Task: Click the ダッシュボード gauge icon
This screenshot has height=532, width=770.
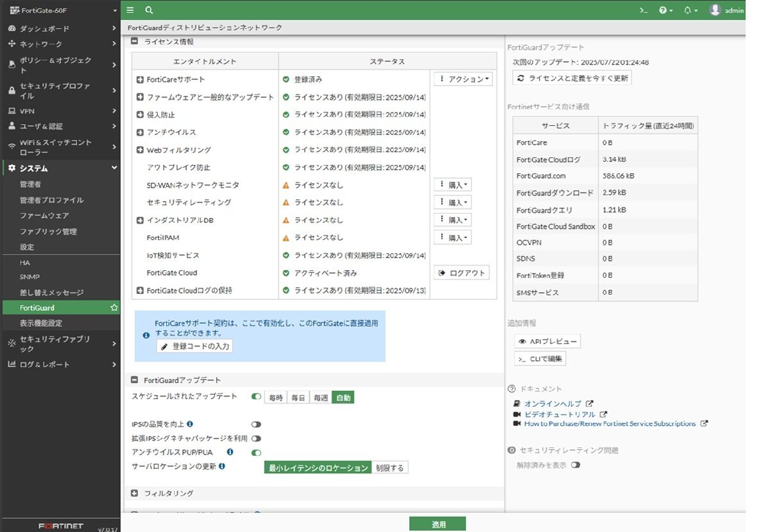Action: click(12, 29)
